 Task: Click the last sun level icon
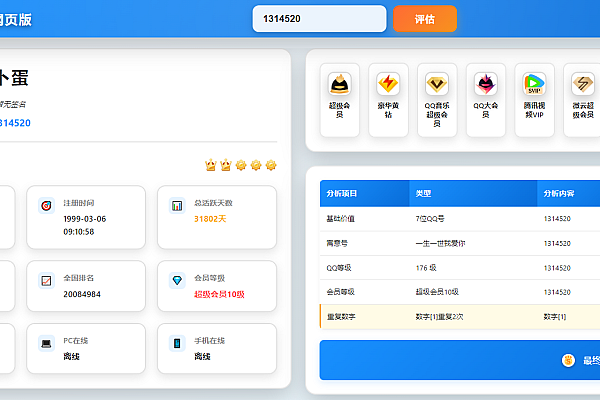(x=271, y=165)
